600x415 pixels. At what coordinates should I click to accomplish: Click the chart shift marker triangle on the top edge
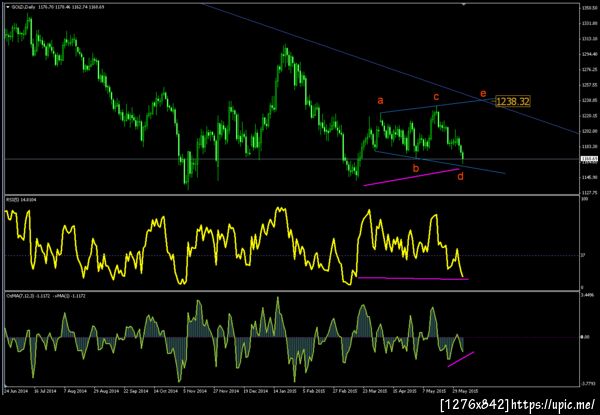click(464, 4)
